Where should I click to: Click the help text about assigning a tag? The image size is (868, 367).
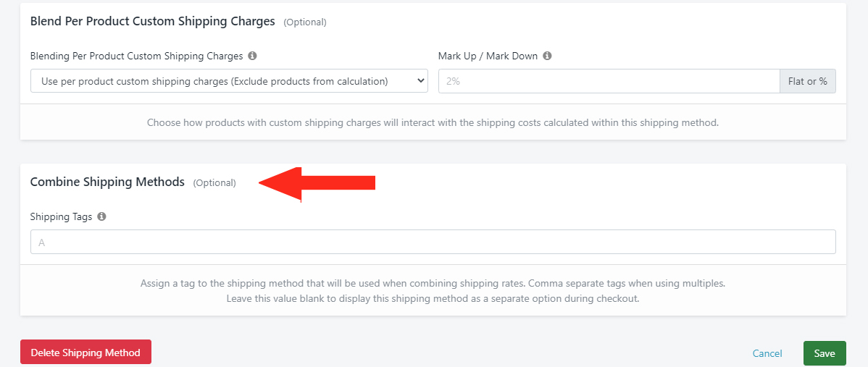433,291
